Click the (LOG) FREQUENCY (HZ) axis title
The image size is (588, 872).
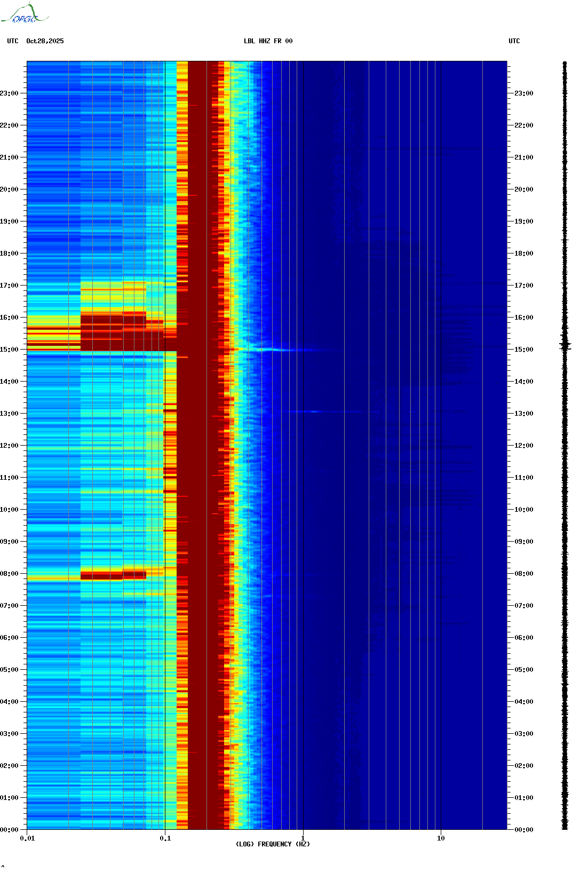click(x=273, y=844)
